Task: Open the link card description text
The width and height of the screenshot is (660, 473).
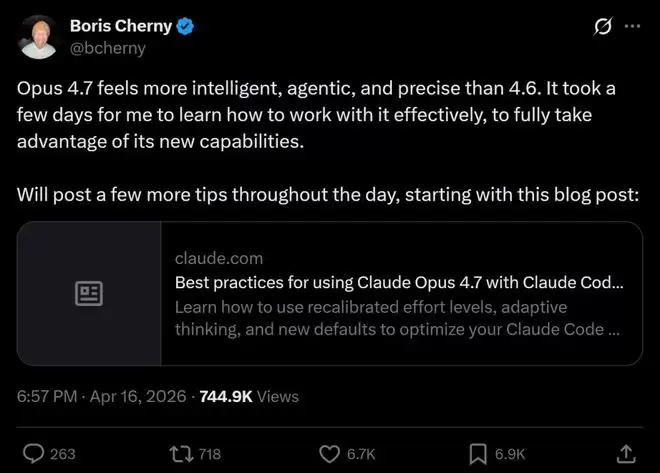Action: pyautogui.click(x=397, y=318)
